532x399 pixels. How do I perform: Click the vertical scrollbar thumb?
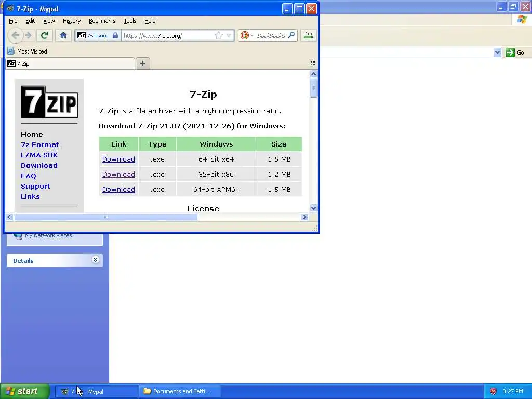point(313,88)
